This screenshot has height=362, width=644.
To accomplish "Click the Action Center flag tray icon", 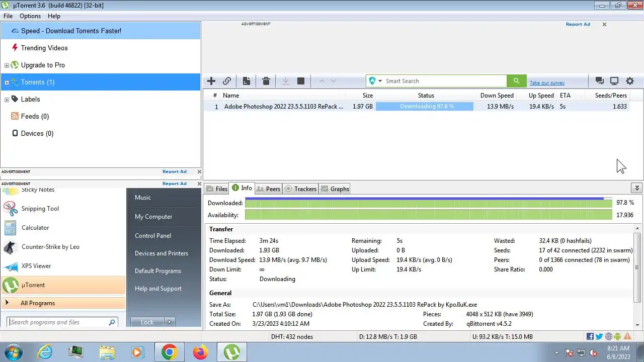I will (x=569, y=352).
